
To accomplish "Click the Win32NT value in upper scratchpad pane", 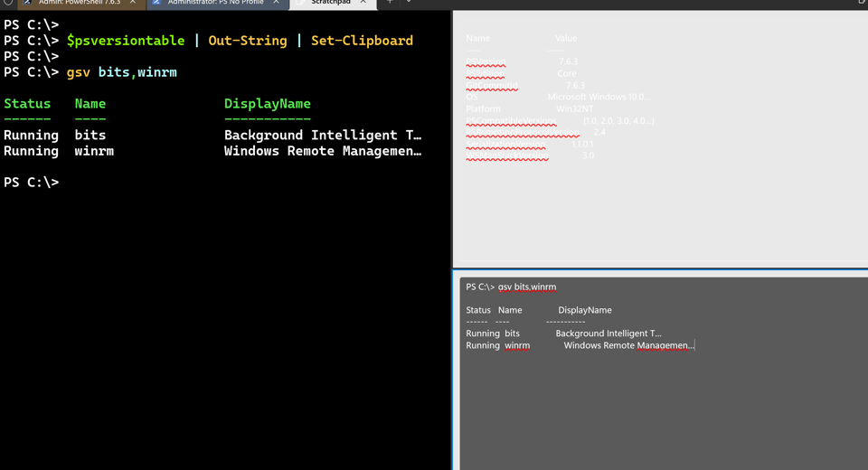I will click(x=575, y=109).
